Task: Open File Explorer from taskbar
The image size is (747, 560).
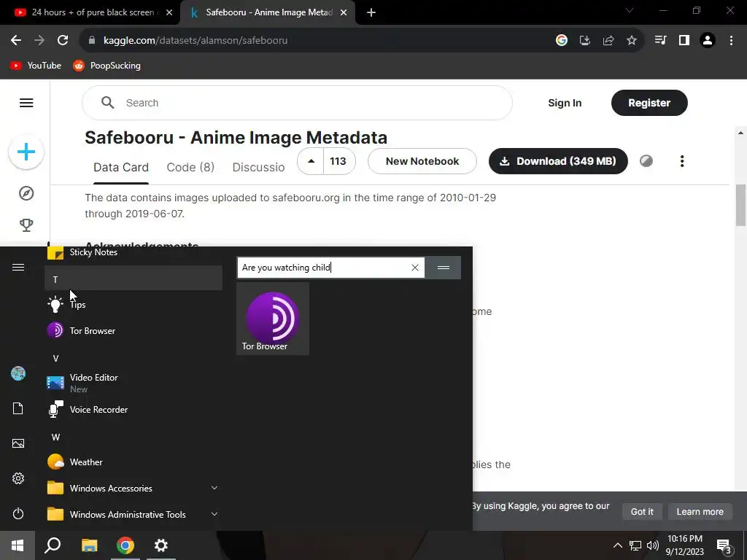Action: [x=89, y=545]
